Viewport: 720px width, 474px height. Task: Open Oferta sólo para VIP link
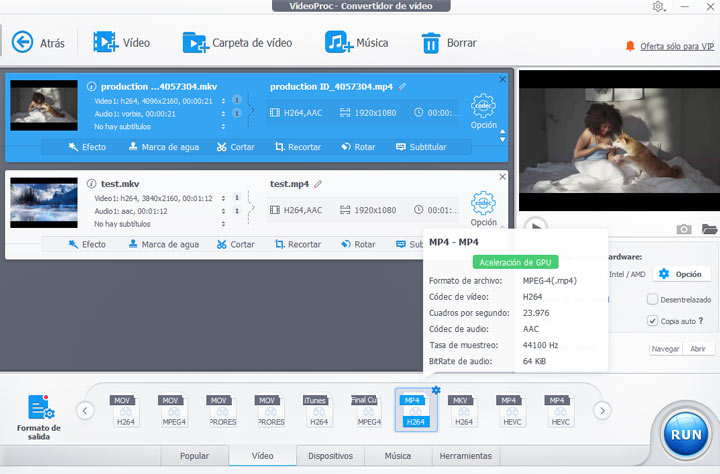pos(677,46)
